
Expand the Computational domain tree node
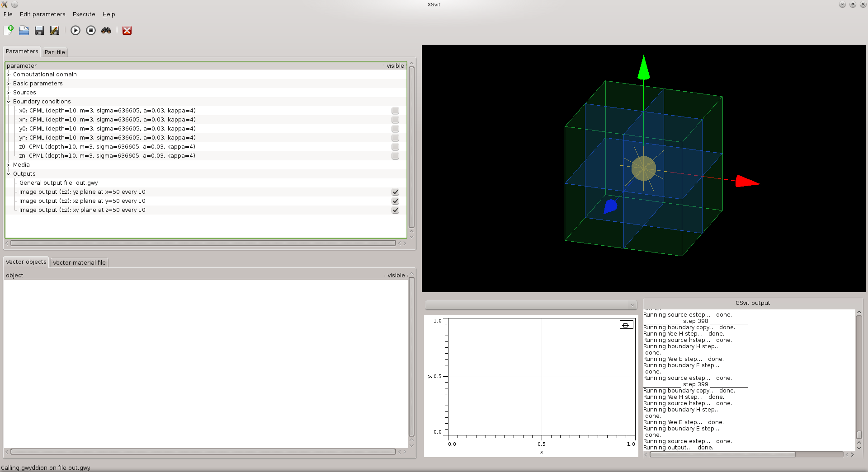(x=9, y=75)
